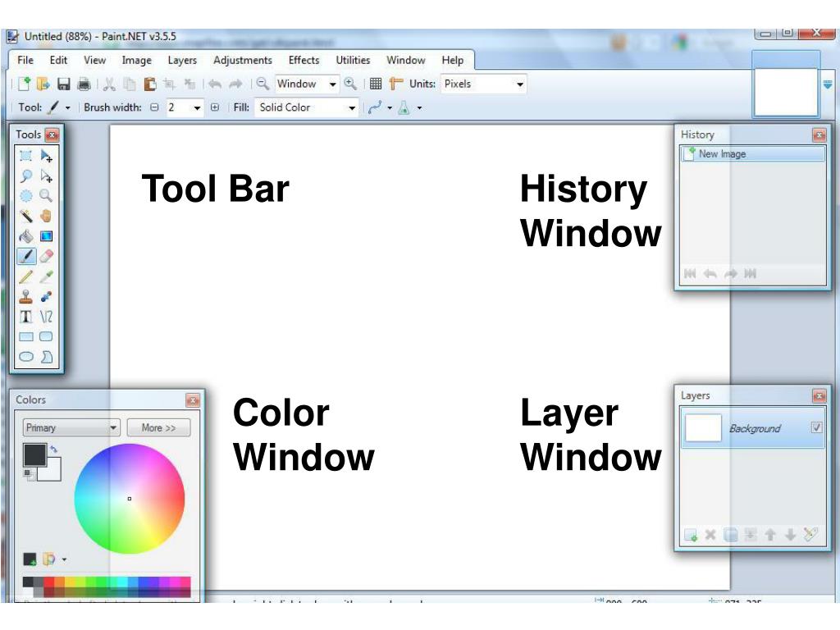The width and height of the screenshot is (840, 630).
Task: Select the Clone Stamp tool
Action: 25,296
